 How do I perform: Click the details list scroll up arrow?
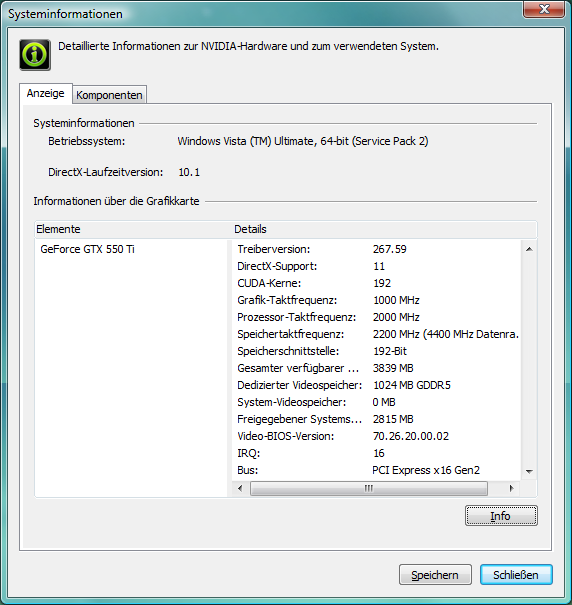(x=529, y=249)
